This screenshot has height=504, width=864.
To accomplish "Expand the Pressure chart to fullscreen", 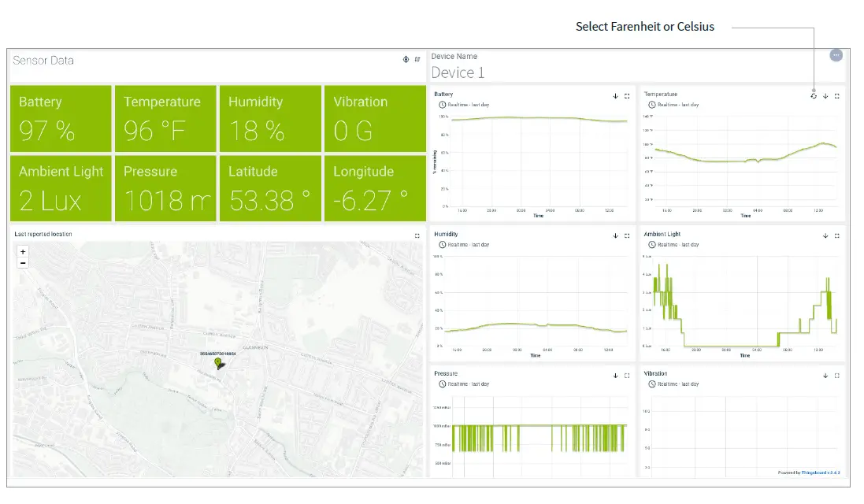I will 627,376.
